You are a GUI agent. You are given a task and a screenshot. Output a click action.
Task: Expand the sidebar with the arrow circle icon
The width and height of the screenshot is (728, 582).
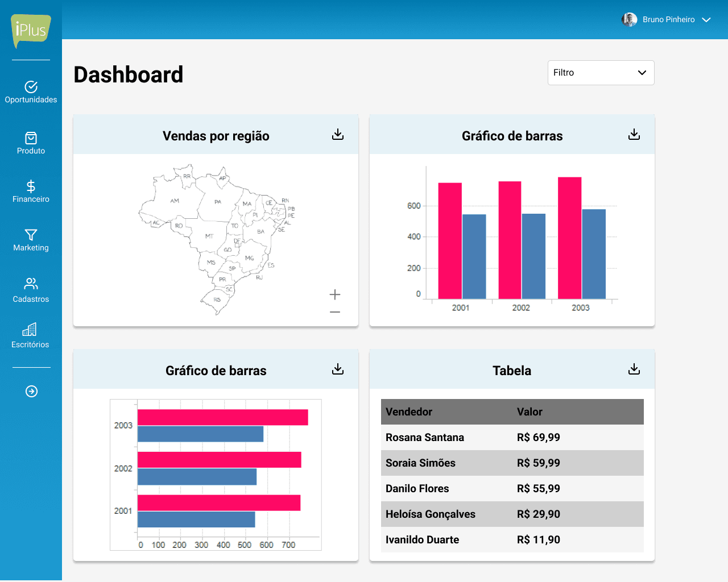click(x=31, y=391)
